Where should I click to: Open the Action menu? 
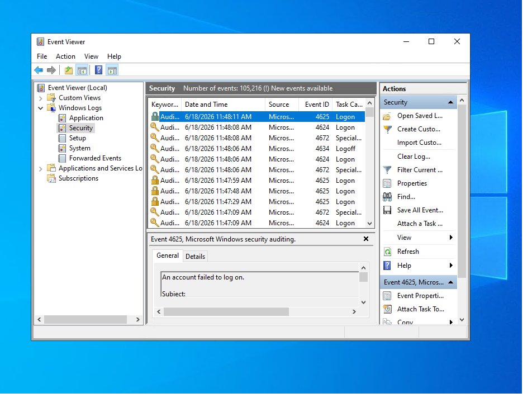[x=65, y=56]
